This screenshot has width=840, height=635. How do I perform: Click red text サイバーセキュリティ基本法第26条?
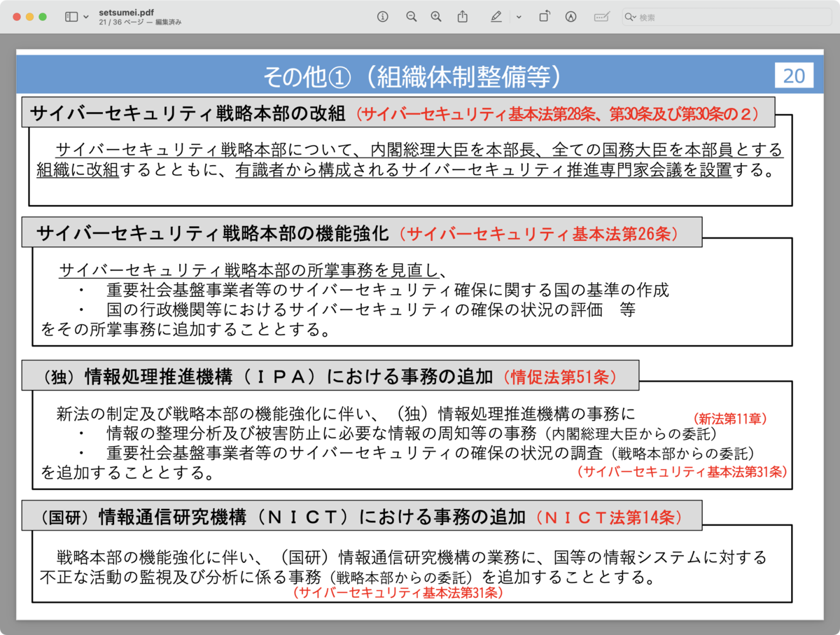click(x=539, y=233)
